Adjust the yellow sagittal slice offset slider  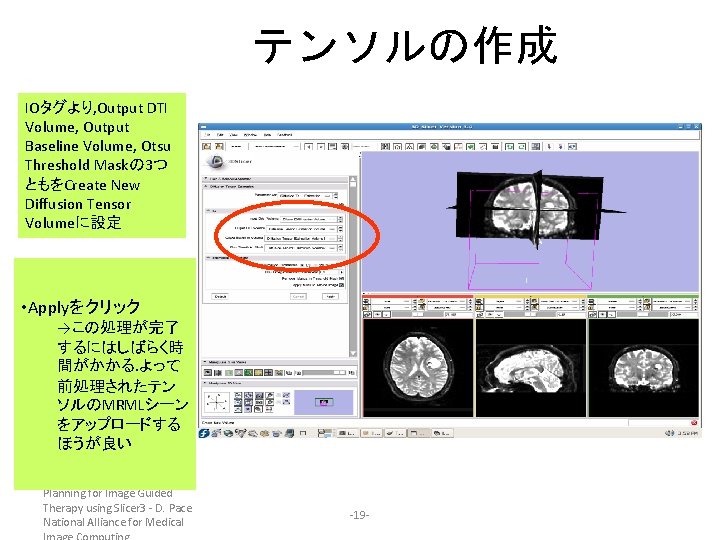pos(531,314)
